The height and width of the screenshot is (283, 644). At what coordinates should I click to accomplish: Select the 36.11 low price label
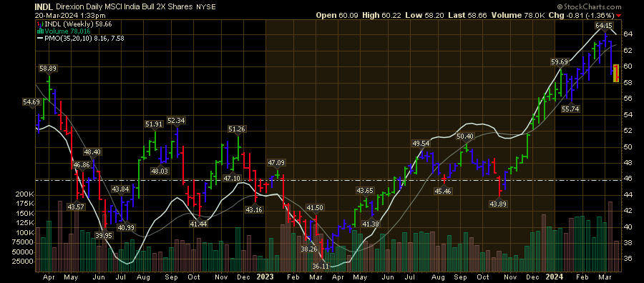(x=321, y=266)
